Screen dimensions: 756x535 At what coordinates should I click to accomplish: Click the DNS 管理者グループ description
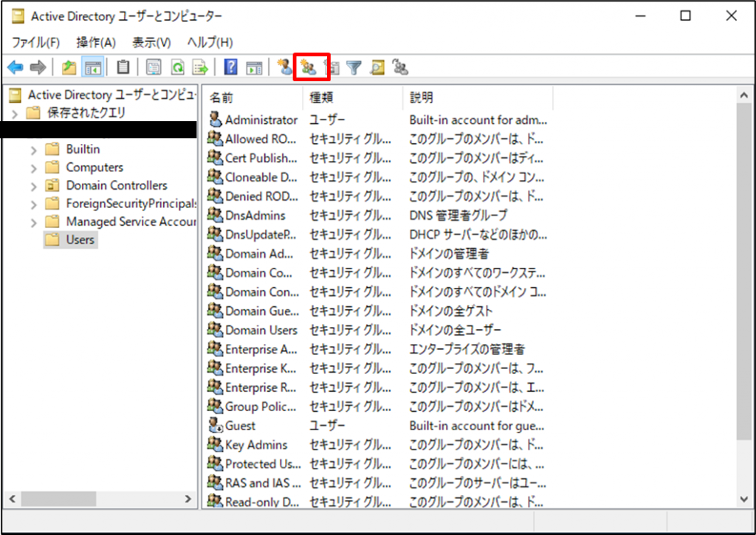coord(458,215)
